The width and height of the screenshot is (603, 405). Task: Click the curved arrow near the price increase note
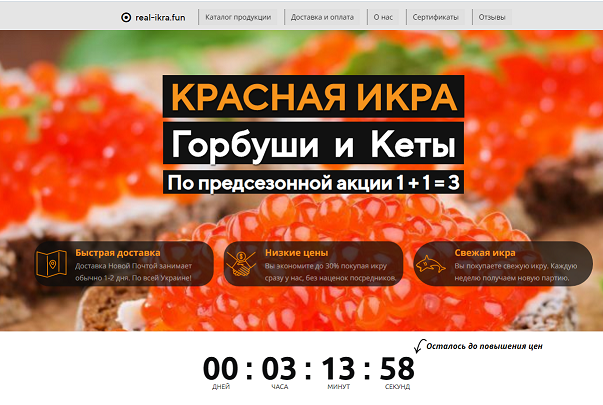[x=419, y=346]
